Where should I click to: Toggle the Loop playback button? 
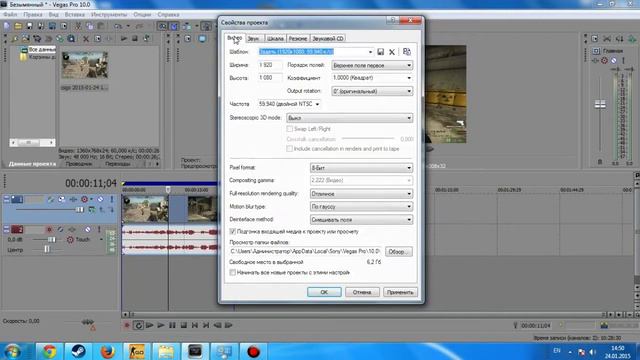coord(138,325)
